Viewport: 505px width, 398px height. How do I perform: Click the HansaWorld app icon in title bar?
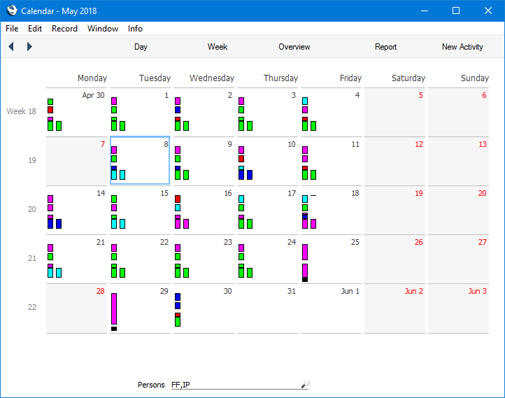coord(12,10)
